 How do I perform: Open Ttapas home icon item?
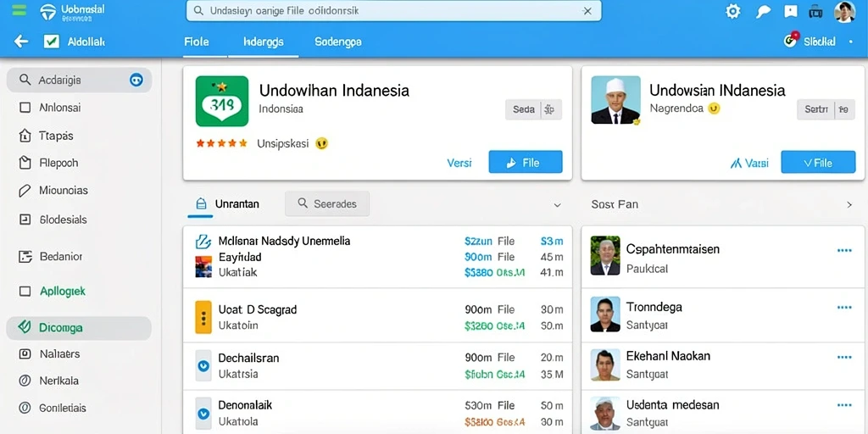tap(25, 135)
